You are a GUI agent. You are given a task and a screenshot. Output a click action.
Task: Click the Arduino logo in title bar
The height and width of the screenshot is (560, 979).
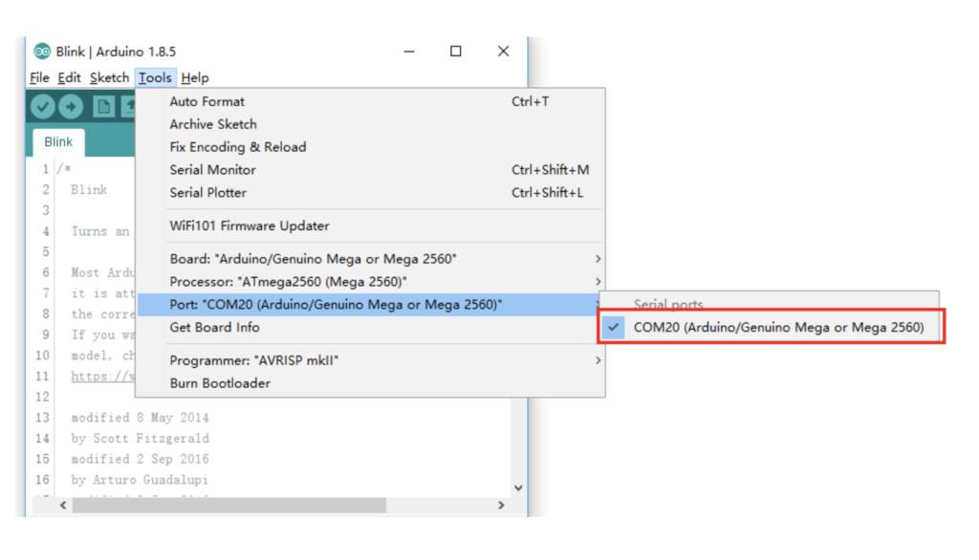(x=42, y=52)
